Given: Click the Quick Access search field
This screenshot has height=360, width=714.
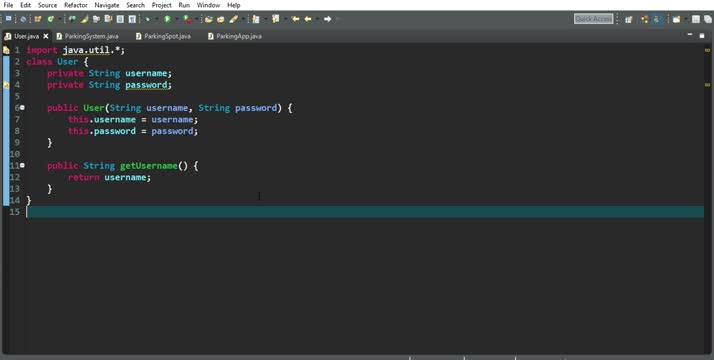Looking at the screenshot, I should click(x=593, y=19).
